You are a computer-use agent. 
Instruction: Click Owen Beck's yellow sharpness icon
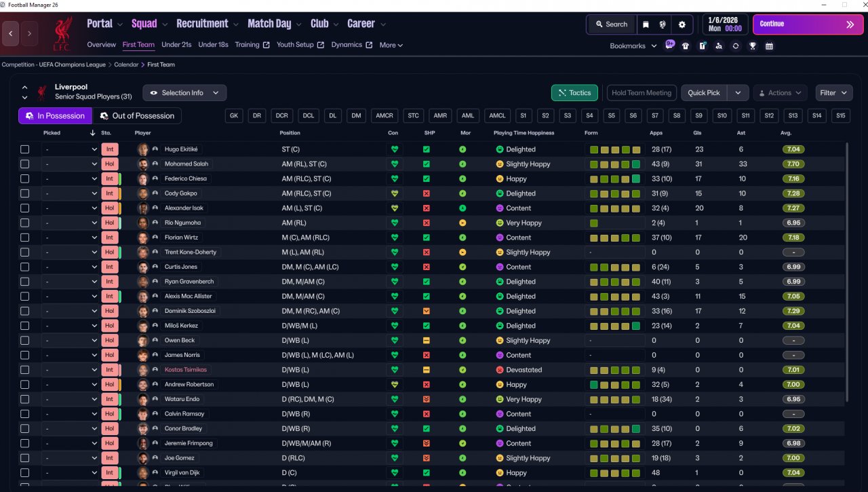[427, 341]
